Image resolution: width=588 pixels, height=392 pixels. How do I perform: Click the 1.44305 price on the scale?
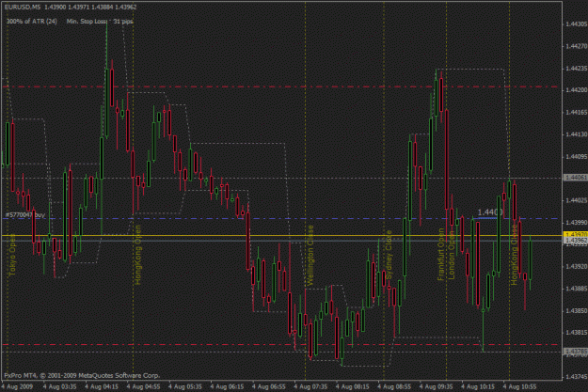coord(577,24)
